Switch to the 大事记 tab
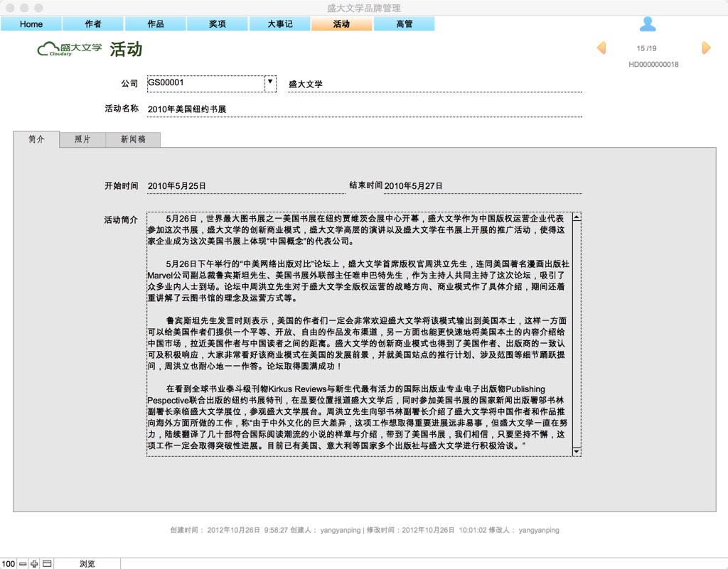 pos(280,23)
